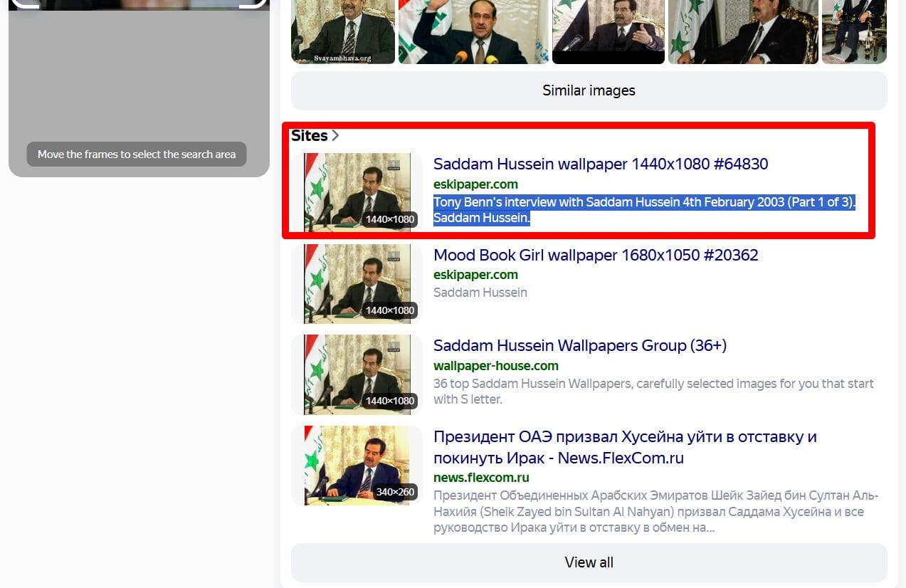Click the Russian description under the flexcom result
906x588 pixels.
[x=656, y=512]
